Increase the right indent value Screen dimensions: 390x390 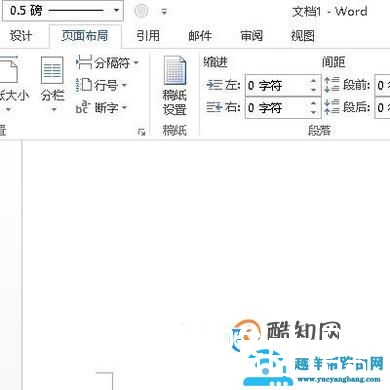pyautogui.click(x=313, y=103)
